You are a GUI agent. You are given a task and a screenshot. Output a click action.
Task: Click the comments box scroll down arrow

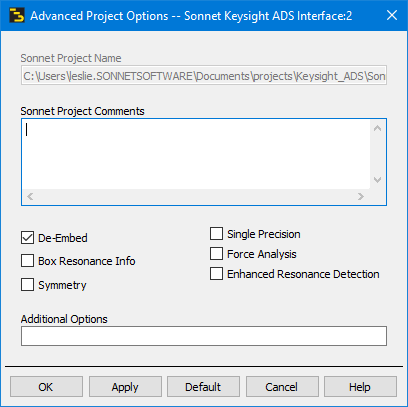point(377,180)
